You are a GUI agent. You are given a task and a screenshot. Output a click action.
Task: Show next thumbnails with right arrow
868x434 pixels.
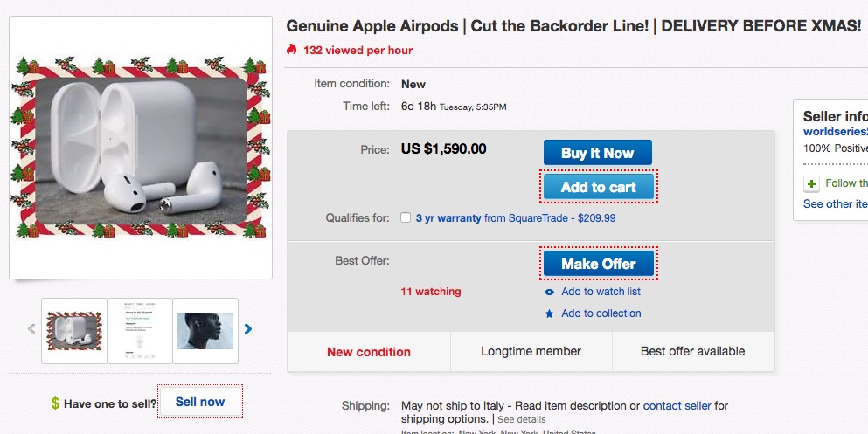(248, 329)
